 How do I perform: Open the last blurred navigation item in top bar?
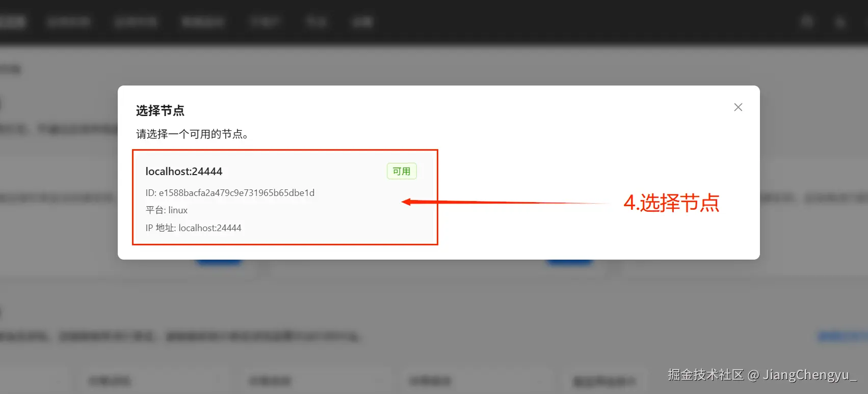click(x=362, y=22)
